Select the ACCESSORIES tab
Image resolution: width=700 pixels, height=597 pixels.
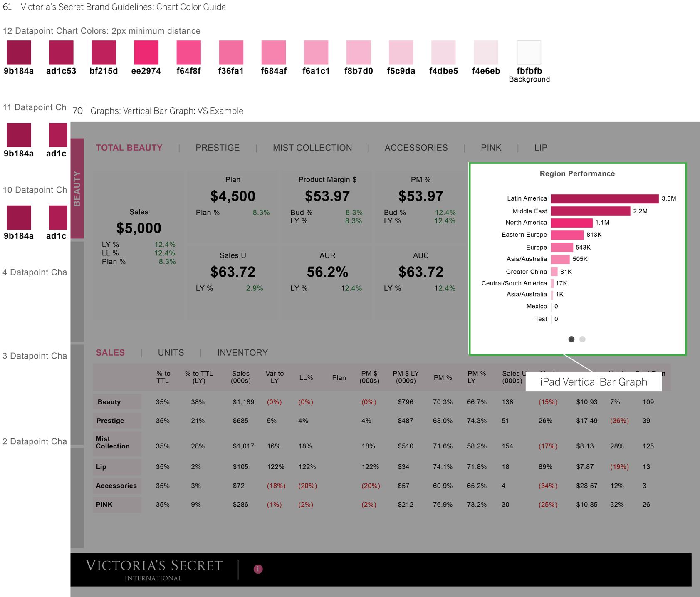[416, 148]
